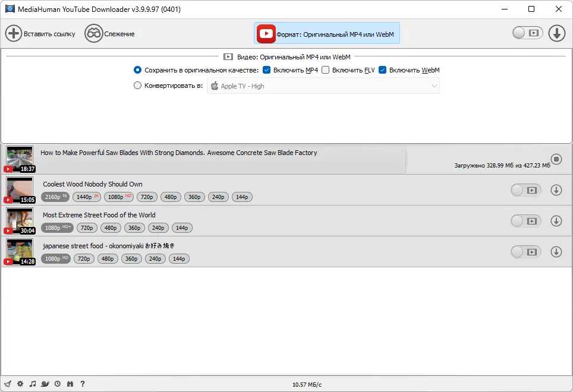Click Загружено 328.99 Мб из 427.23 Мб text
The height and width of the screenshot is (392, 573).
tap(502, 165)
